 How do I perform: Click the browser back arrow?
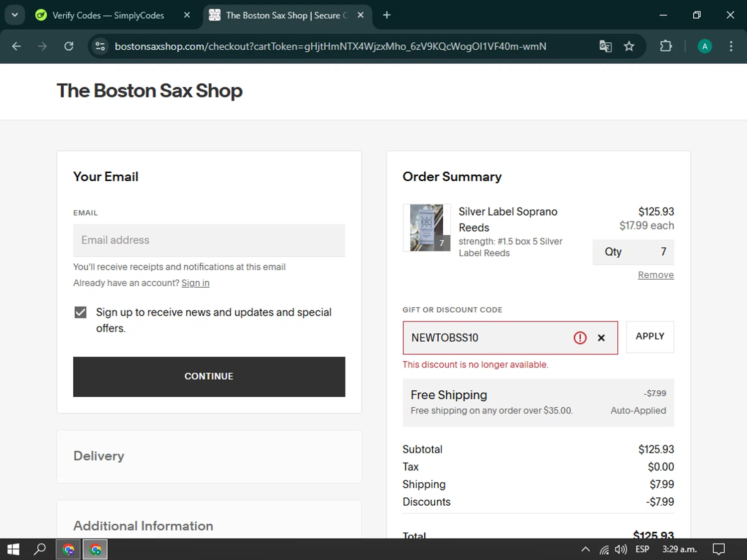[16, 46]
